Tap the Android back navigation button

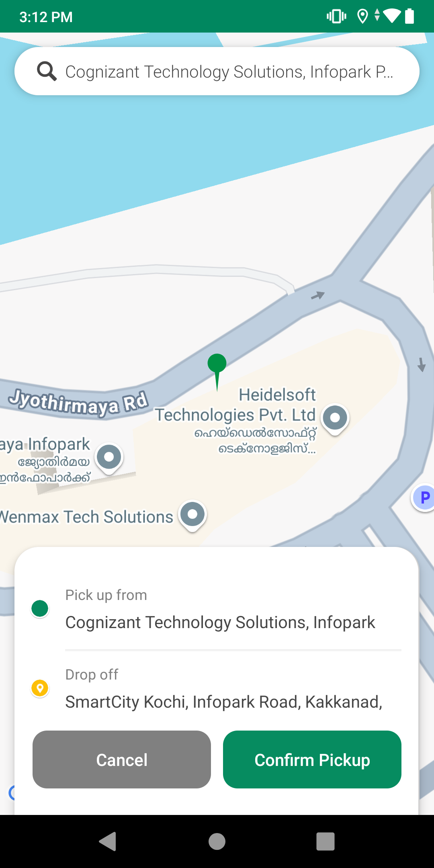tap(108, 841)
